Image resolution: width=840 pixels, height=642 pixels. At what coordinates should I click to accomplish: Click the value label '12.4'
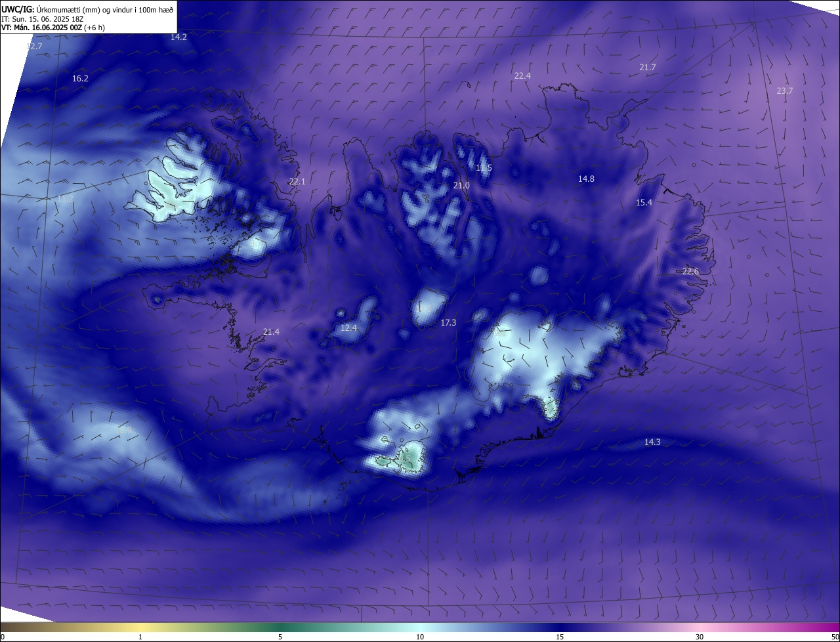[348, 328]
